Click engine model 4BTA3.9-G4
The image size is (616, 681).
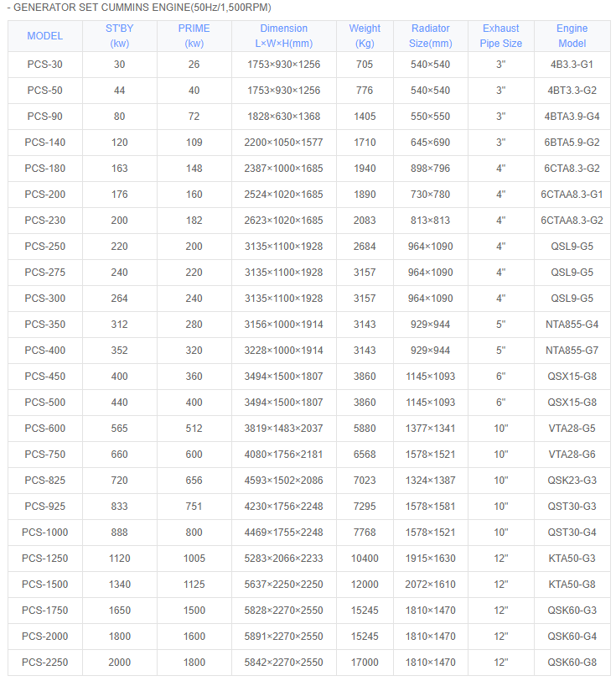(572, 117)
